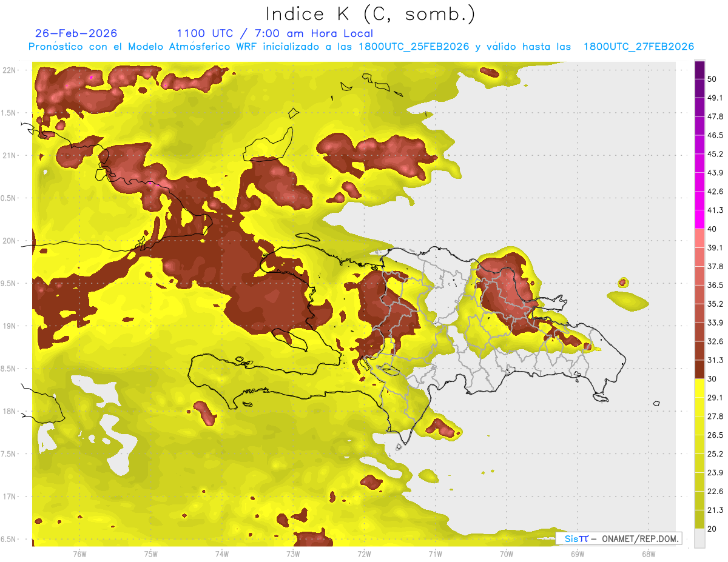Click colorbar label '23.9'

point(715,473)
